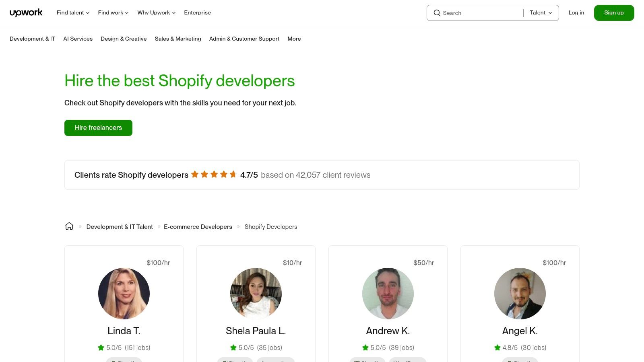Click the name Linda T.
This screenshot has height=362, width=644.
tap(124, 331)
